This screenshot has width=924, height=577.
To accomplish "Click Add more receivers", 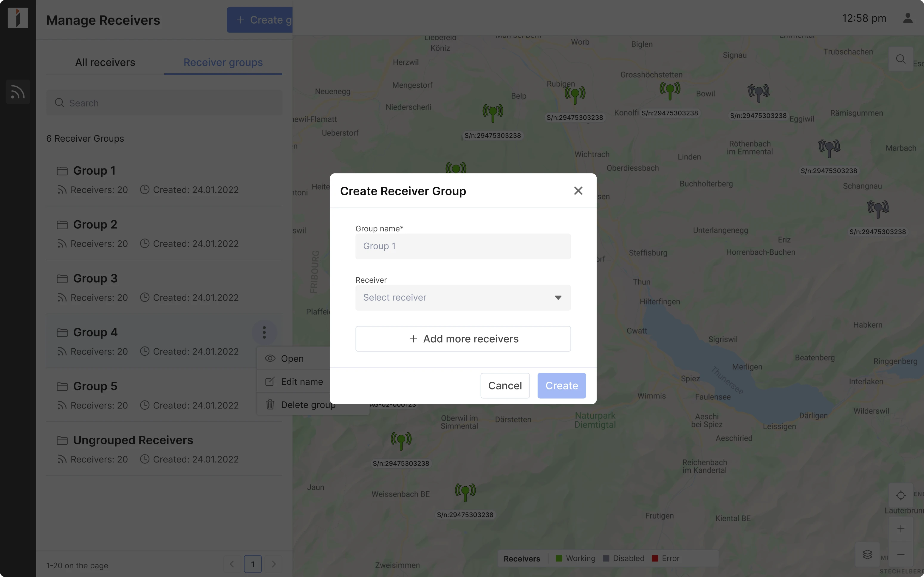I will click(x=463, y=338).
